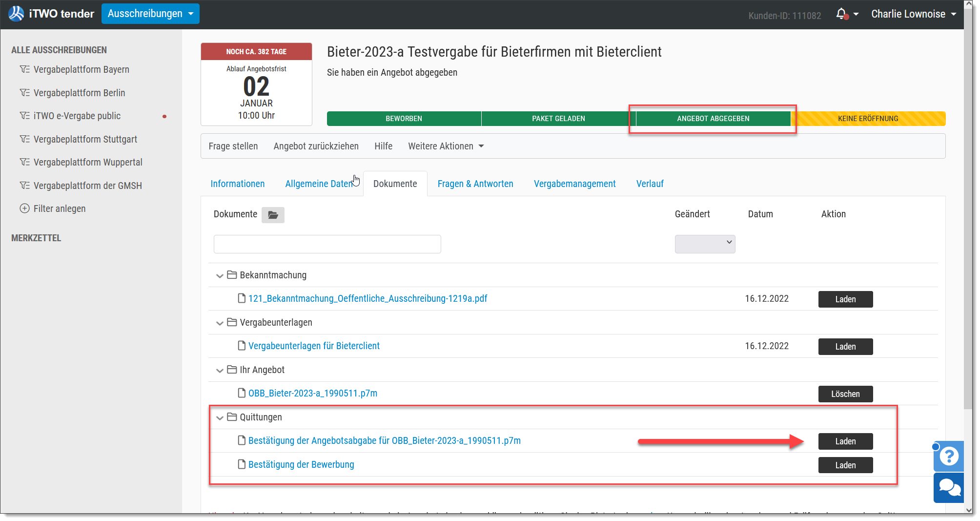
Task: Open the help question mark widget
Action: point(949,456)
